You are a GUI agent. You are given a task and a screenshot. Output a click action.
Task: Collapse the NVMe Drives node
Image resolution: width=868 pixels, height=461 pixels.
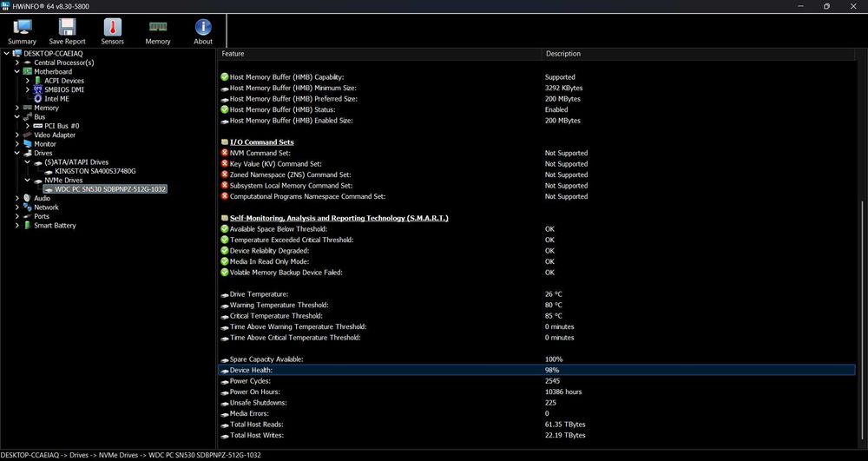pyautogui.click(x=28, y=180)
